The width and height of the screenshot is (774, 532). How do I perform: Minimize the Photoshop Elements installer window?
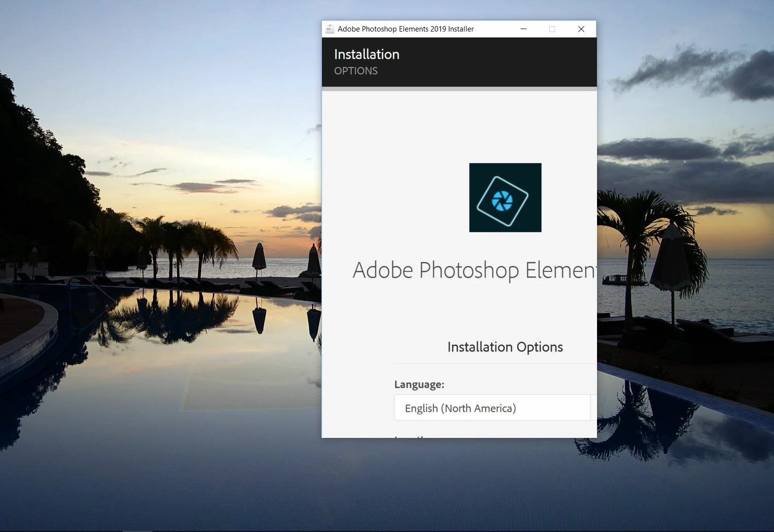click(524, 29)
